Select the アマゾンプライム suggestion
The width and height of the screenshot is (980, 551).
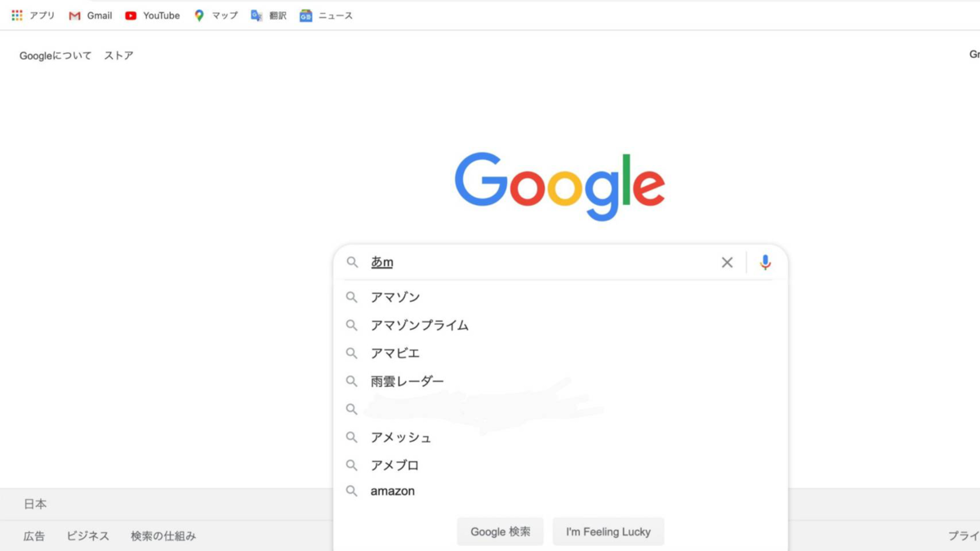[x=560, y=325]
